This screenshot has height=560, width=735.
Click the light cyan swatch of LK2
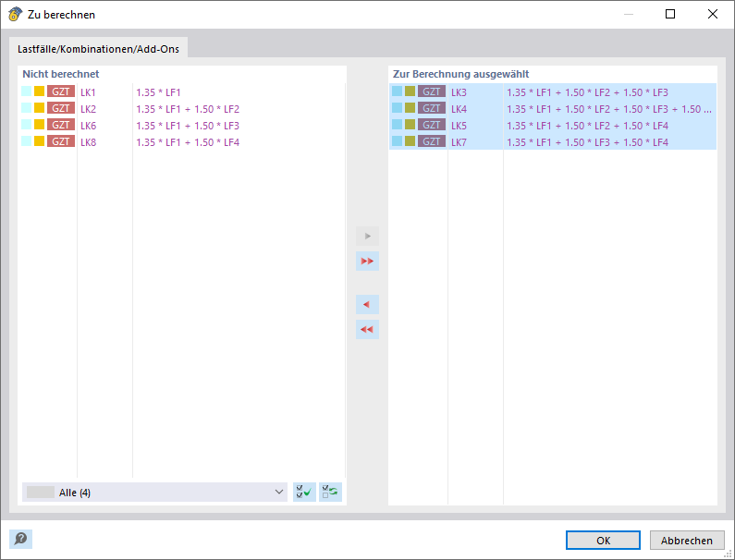pyautogui.click(x=27, y=108)
